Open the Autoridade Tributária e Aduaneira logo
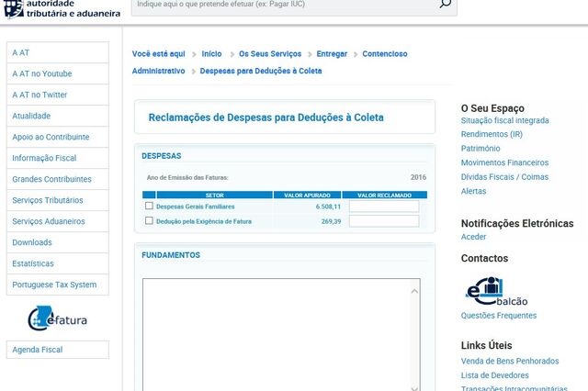This screenshot has height=391, width=588. [62, 9]
